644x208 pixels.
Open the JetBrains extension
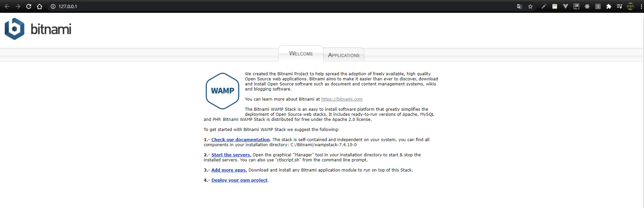coord(576,6)
